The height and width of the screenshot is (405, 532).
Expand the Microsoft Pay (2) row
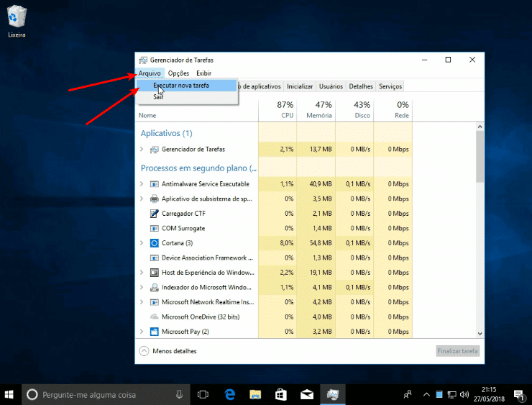click(x=142, y=332)
